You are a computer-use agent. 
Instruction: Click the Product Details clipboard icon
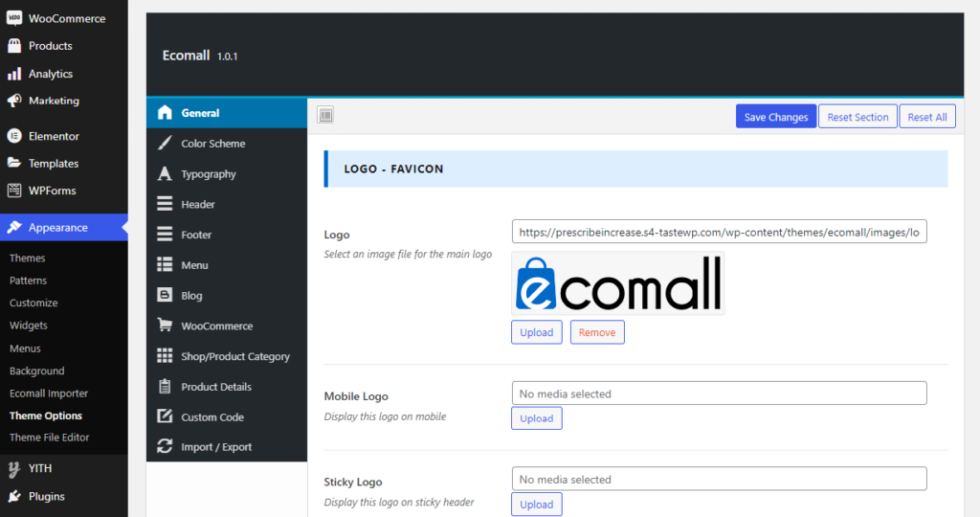pos(165,387)
